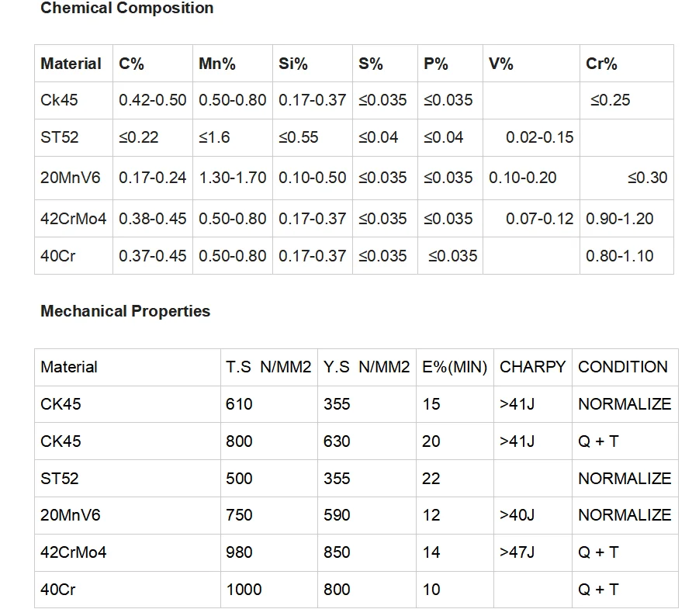
Task: Click the >47J Charpy value
Action: (x=517, y=552)
